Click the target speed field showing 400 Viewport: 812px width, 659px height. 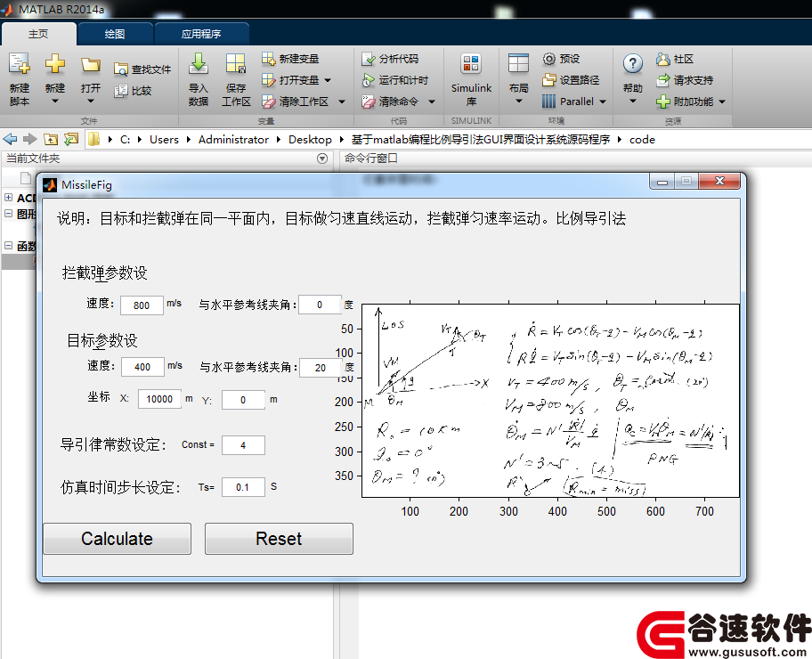coord(142,367)
